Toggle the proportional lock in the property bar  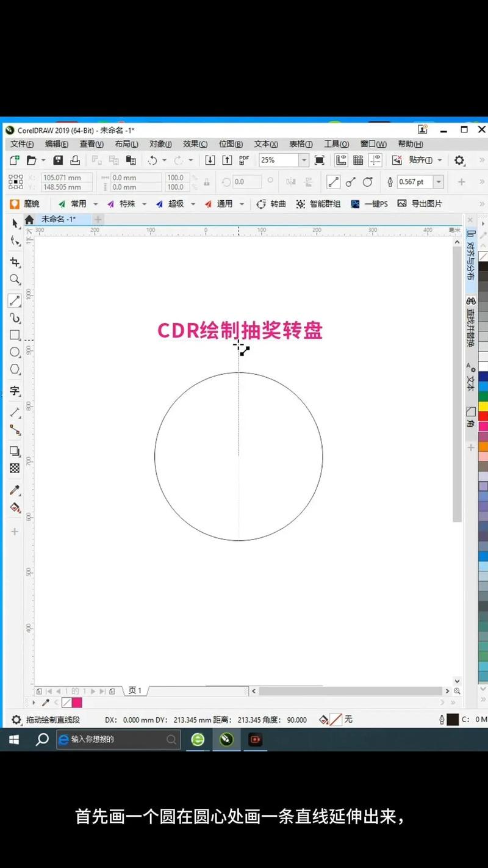[x=207, y=181]
